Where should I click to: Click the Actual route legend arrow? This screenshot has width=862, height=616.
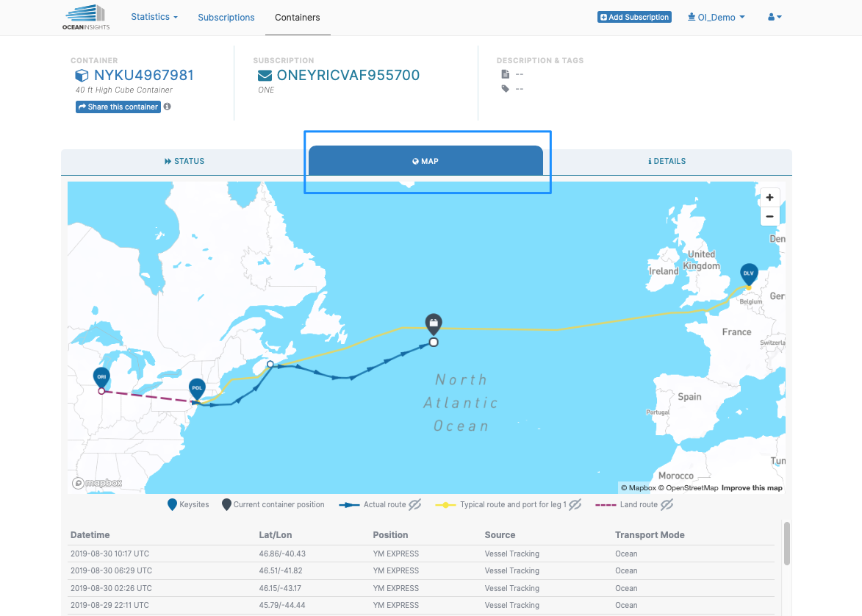pos(349,504)
